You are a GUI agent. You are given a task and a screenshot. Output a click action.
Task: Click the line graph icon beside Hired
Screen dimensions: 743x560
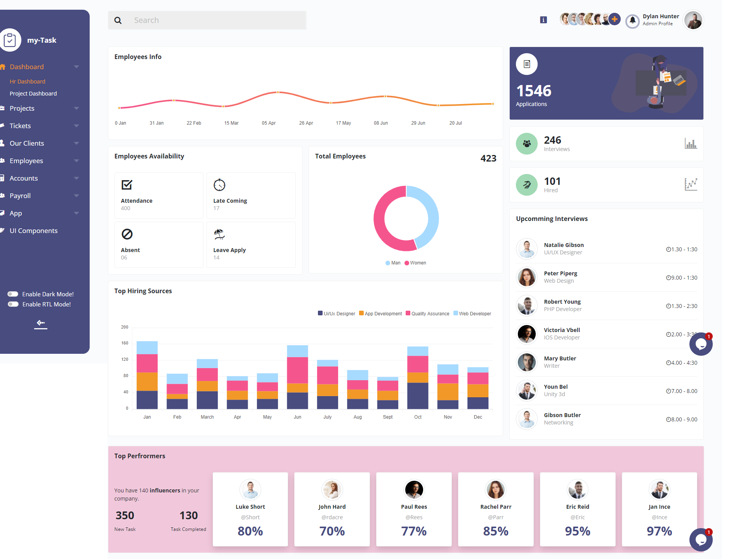pyautogui.click(x=691, y=184)
